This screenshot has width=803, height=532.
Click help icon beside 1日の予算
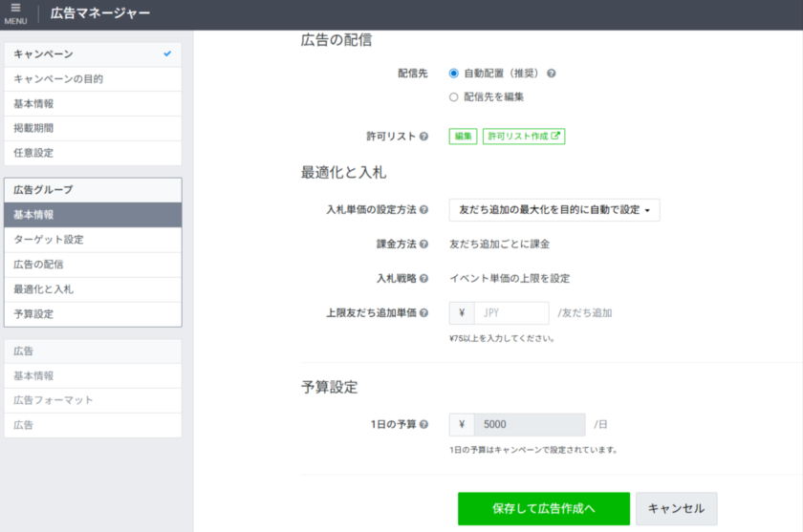423,425
